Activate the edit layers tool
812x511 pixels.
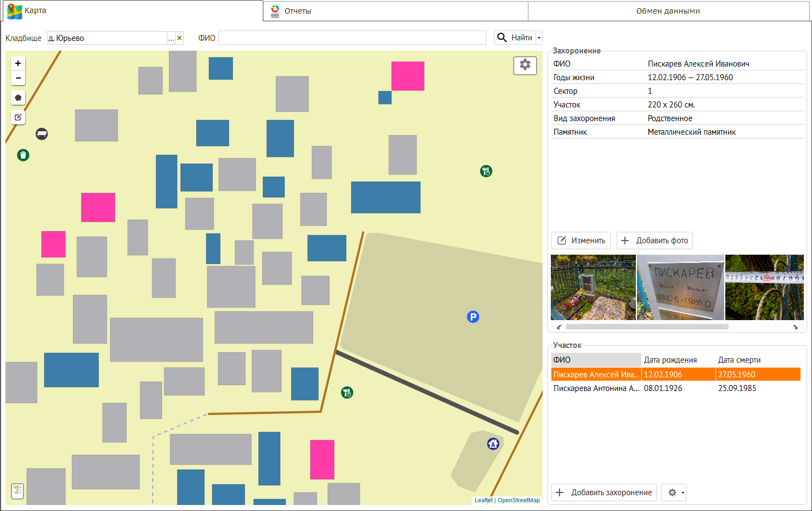18,117
